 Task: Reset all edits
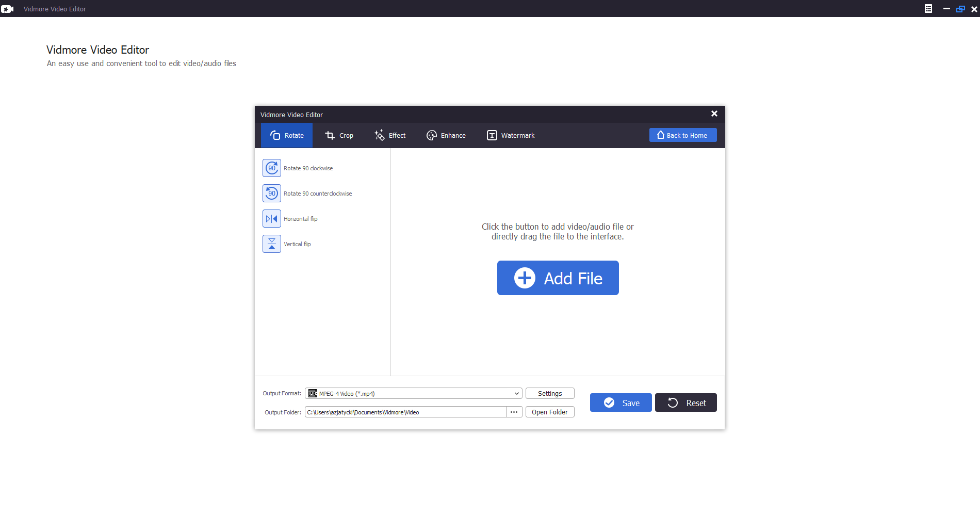pos(686,403)
